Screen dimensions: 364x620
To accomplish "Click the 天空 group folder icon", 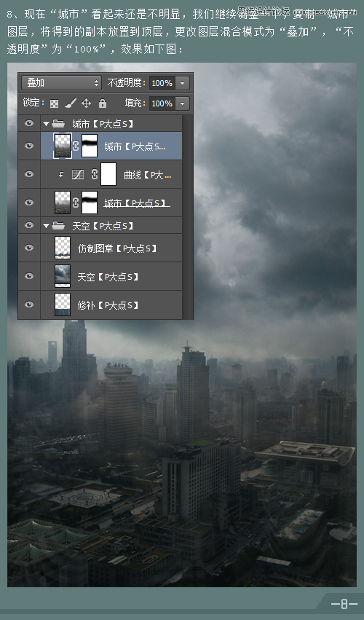I will pyautogui.click(x=58, y=225).
